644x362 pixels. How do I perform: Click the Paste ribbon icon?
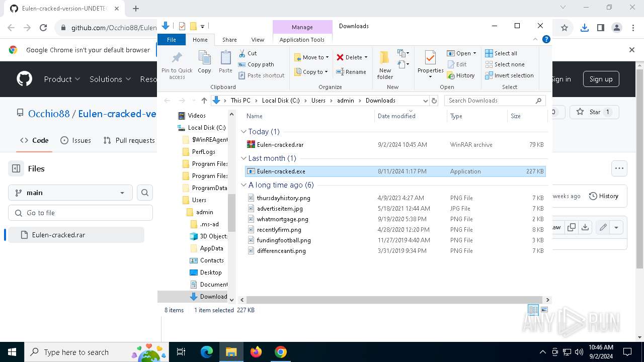click(x=225, y=62)
